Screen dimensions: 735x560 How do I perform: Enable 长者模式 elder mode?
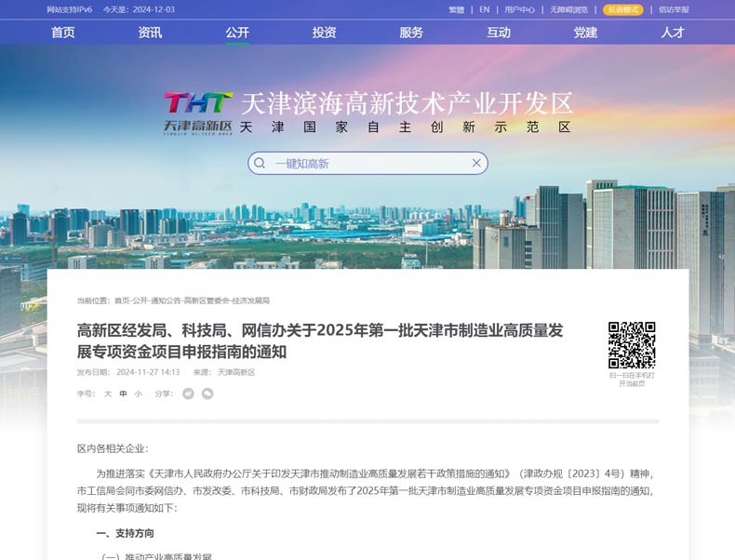pyautogui.click(x=623, y=9)
